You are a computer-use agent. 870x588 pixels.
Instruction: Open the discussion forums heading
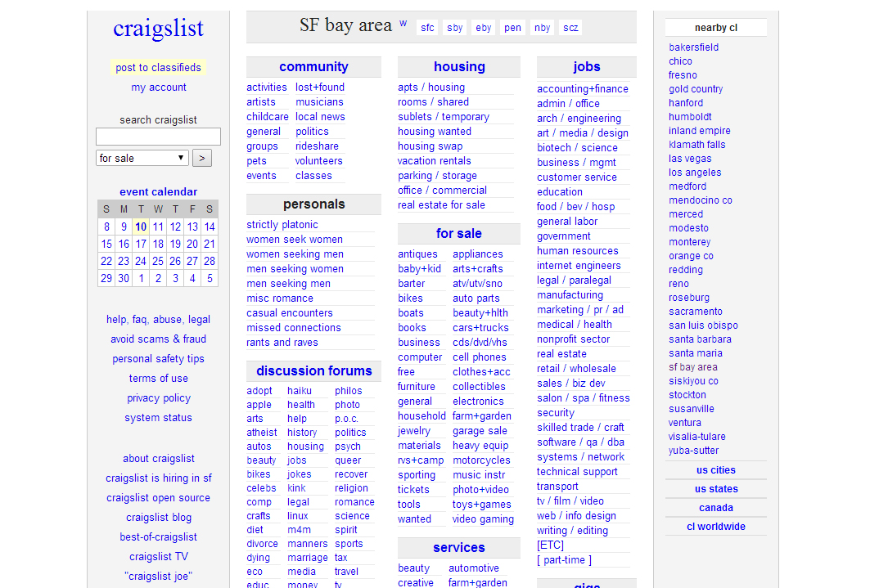(314, 370)
